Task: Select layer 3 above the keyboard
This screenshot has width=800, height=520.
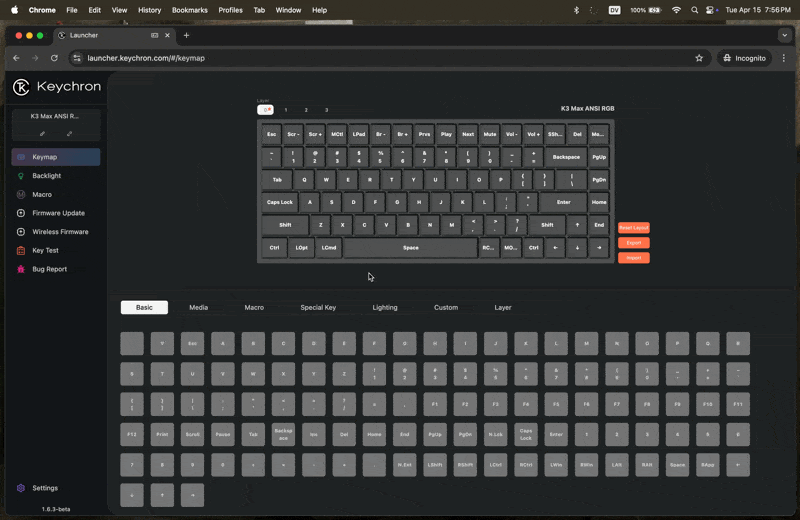Action: (x=326, y=110)
